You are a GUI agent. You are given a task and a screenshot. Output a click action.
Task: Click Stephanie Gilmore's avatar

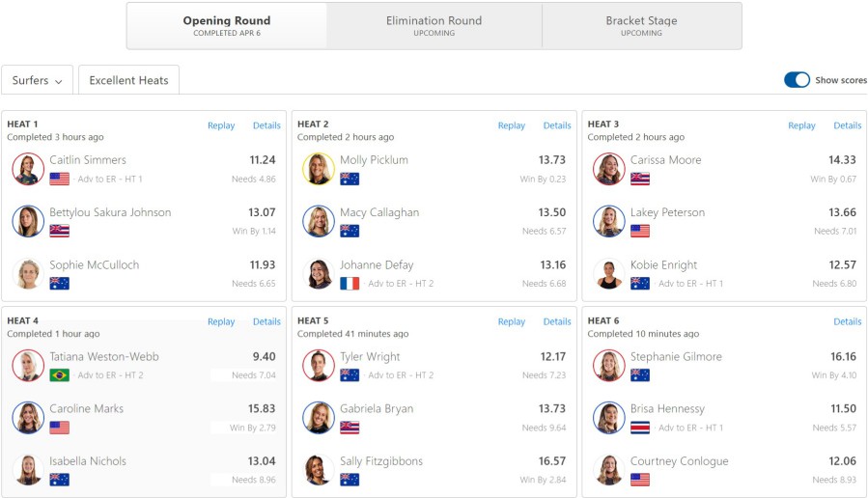[x=608, y=365]
